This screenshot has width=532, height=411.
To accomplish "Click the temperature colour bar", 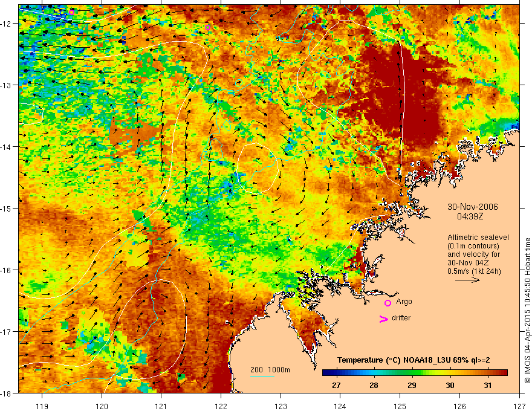I will 415,373.
